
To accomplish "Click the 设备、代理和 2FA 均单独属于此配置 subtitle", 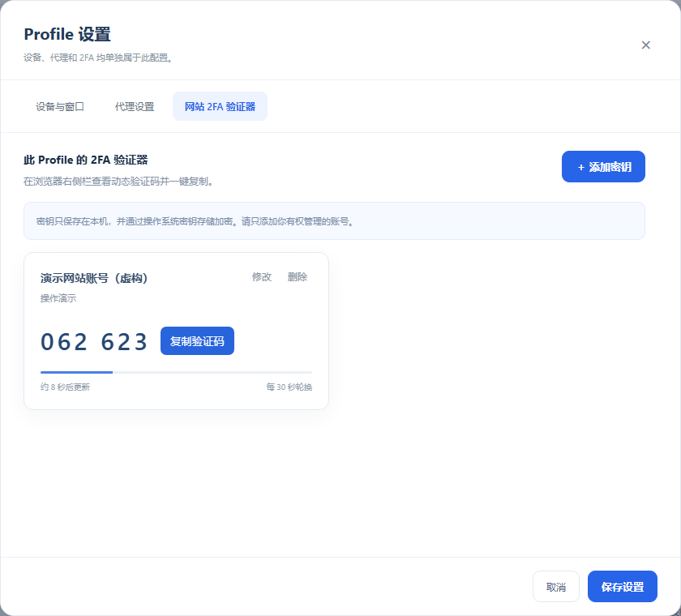I will 100,58.
